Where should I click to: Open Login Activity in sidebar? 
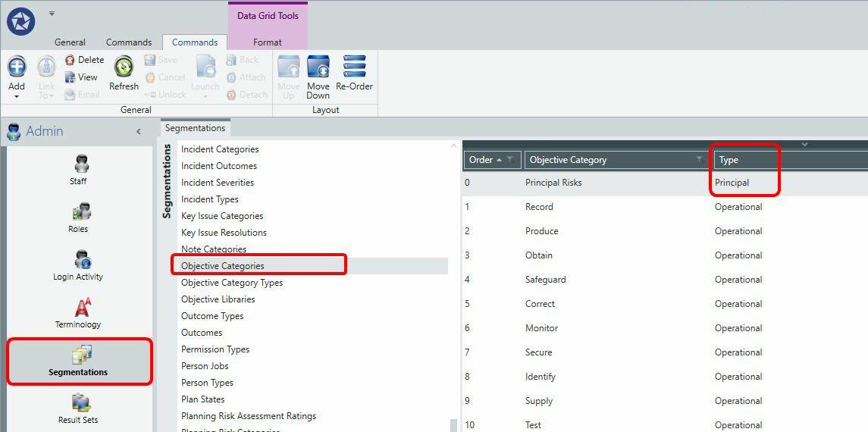[78, 265]
